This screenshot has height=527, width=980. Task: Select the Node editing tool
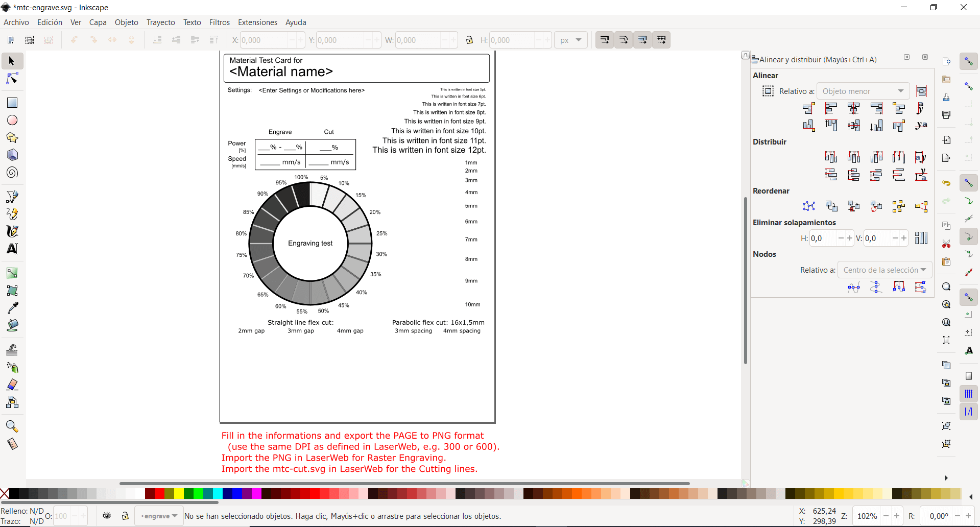(12, 79)
